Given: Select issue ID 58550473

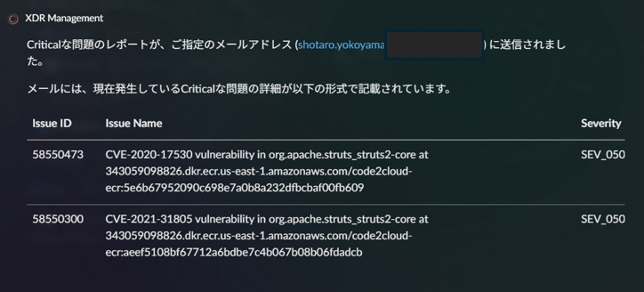Looking at the screenshot, I should pos(57,155).
